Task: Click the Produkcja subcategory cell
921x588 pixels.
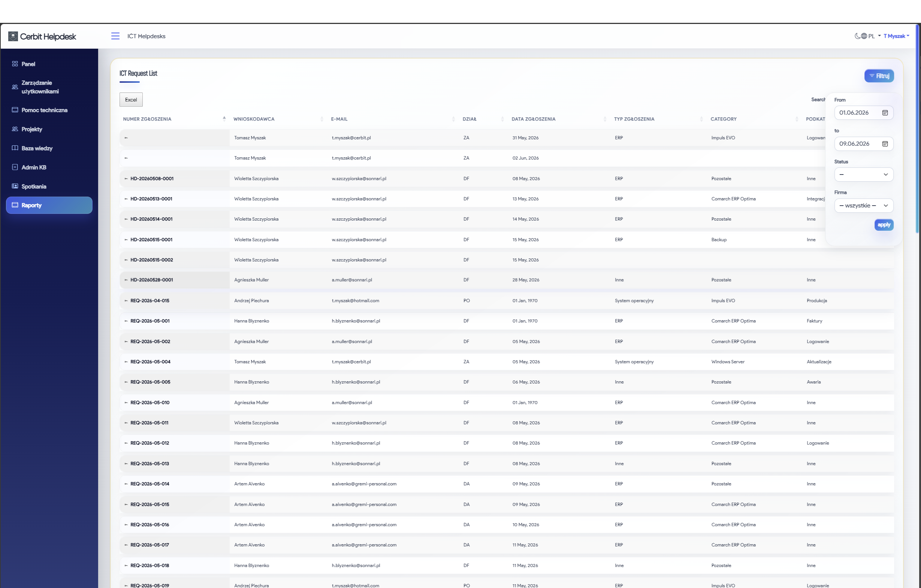Action: click(816, 300)
